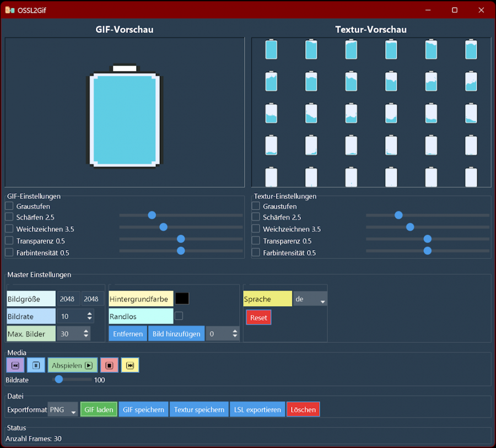Viewport: 496px width, 448px height.
Task: Click the red Reset button
Action: coord(258,317)
